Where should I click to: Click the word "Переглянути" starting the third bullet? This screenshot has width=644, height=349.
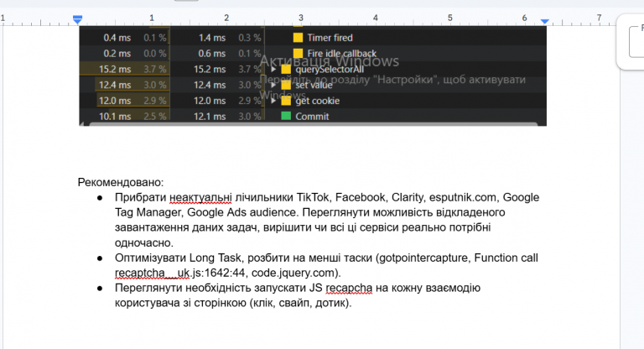click(148, 288)
